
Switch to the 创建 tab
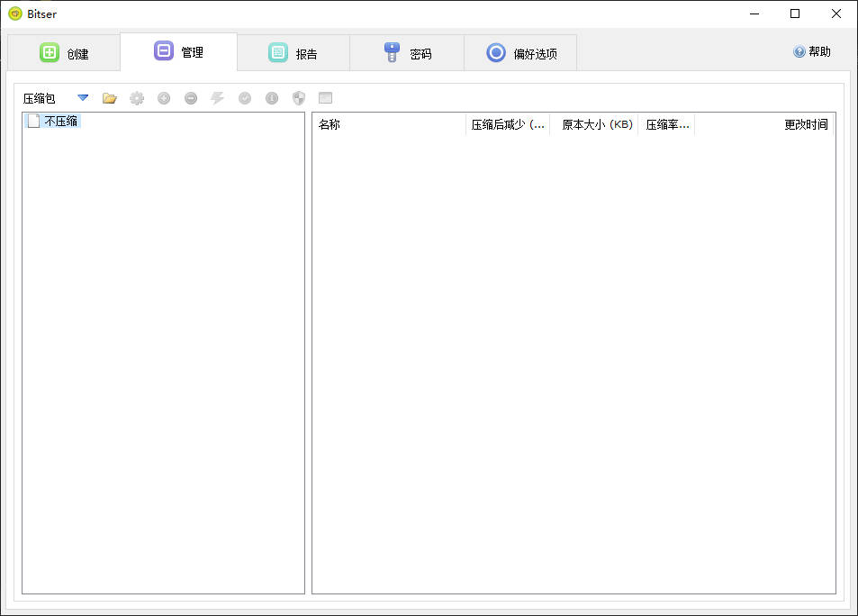coord(64,53)
